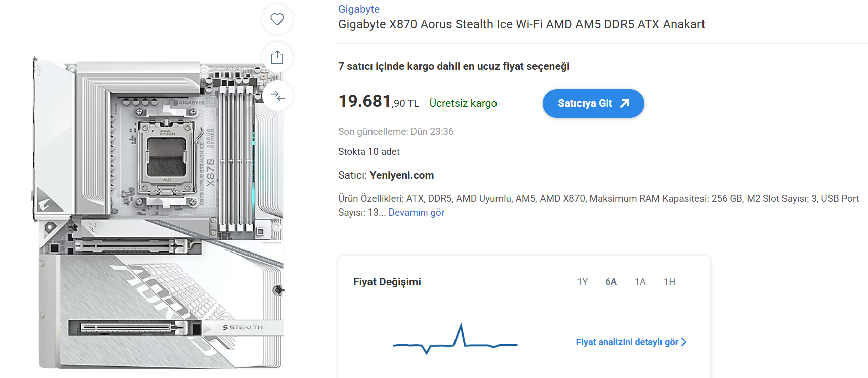
Task: Click the 7 satıcı içinde kargo dahil text
Action: click(453, 66)
